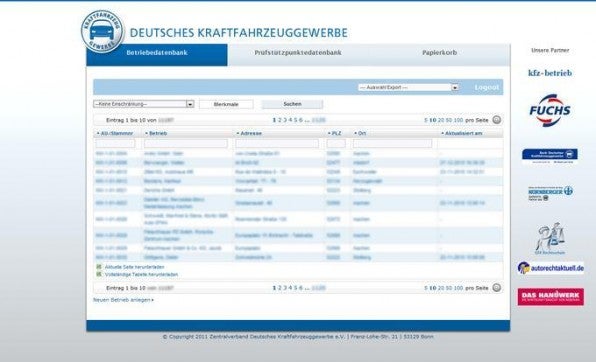Click Aktuelle Seite herunterladen link

(x=135, y=267)
